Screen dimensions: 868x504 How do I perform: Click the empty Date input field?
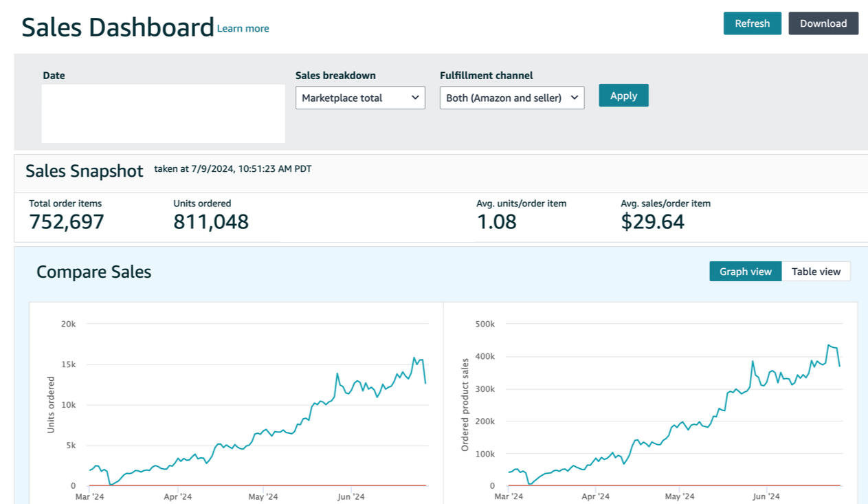163,113
